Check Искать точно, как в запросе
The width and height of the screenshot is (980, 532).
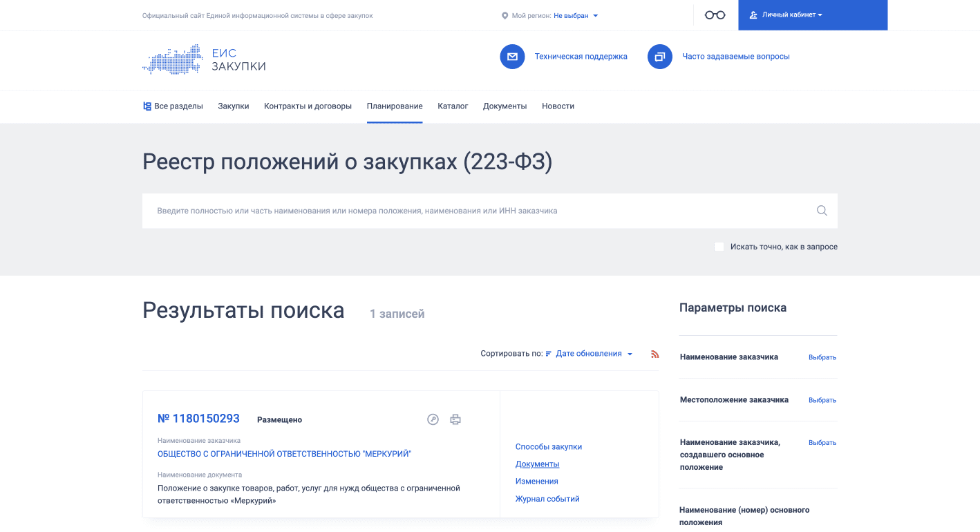719,247
